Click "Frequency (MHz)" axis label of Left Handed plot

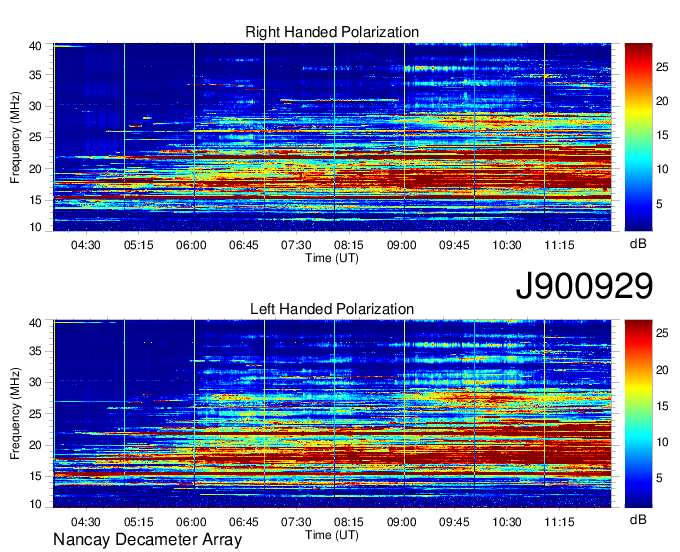[x=15, y=414]
